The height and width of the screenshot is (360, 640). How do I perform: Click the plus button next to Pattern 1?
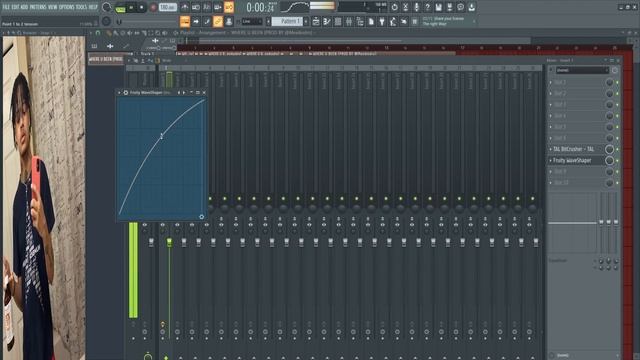306,21
